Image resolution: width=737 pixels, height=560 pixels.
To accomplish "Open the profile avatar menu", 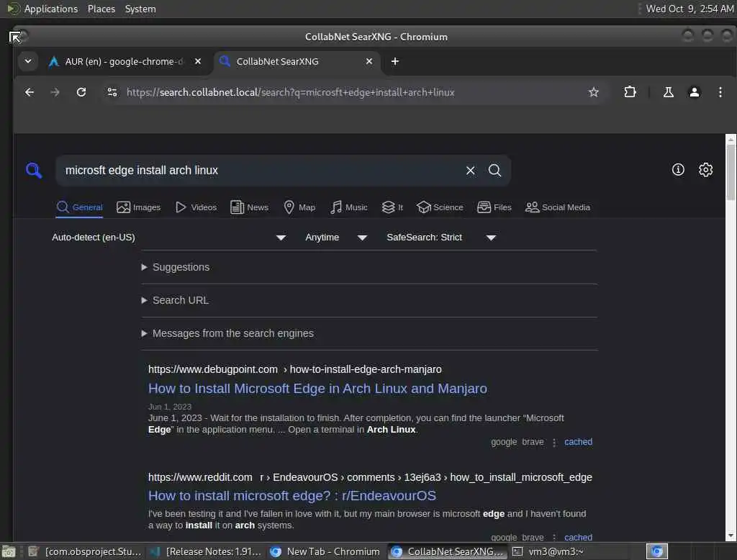I will (695, 92).
